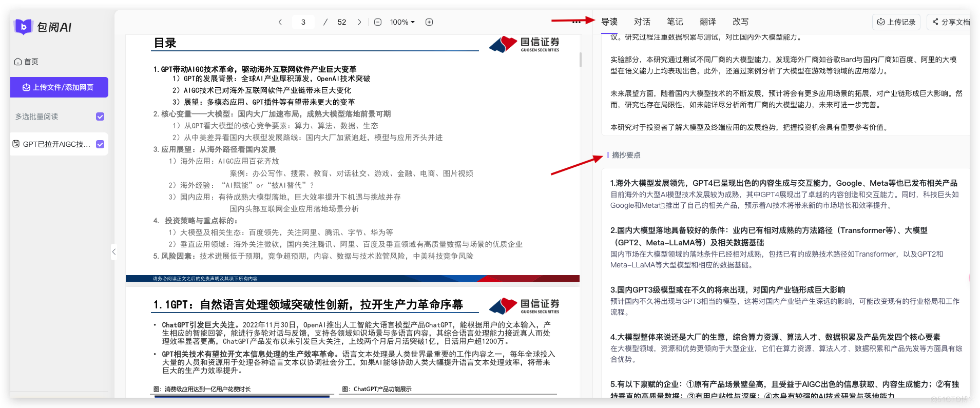
Task: Zoom out with the minus icon
Action: [378, 22]
